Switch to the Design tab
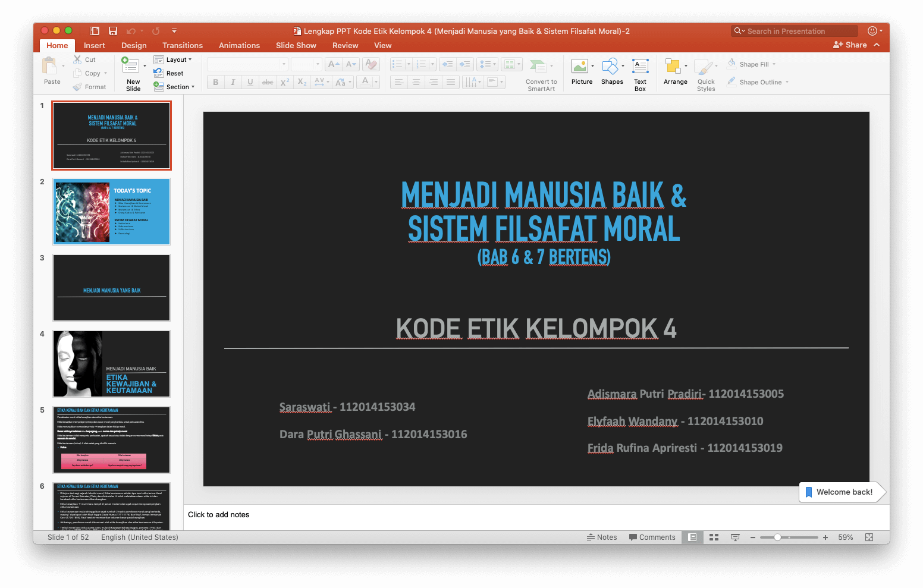 click(134, 45)
